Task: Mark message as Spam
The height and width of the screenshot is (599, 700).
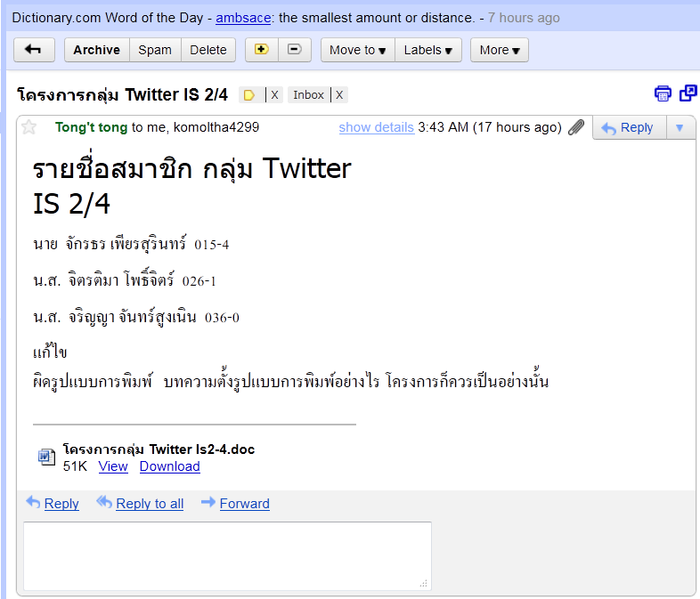Action: click(x=155, y=50)
